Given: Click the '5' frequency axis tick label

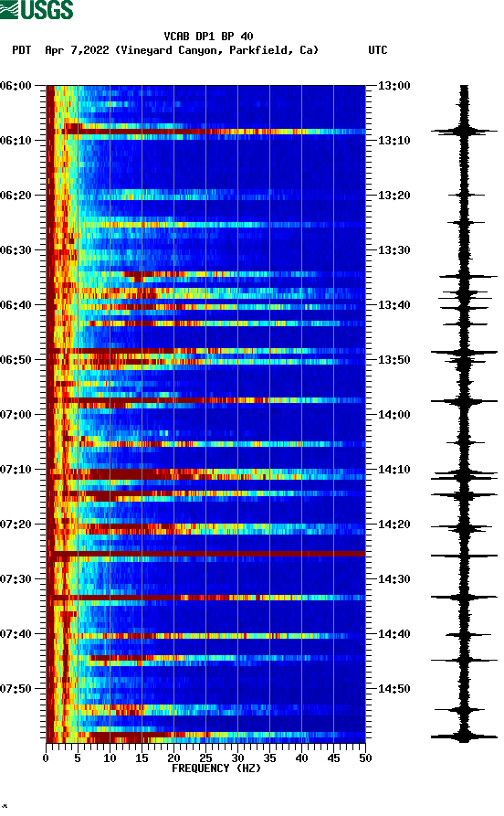Looking at the screenshot, I should pos(78,758).
